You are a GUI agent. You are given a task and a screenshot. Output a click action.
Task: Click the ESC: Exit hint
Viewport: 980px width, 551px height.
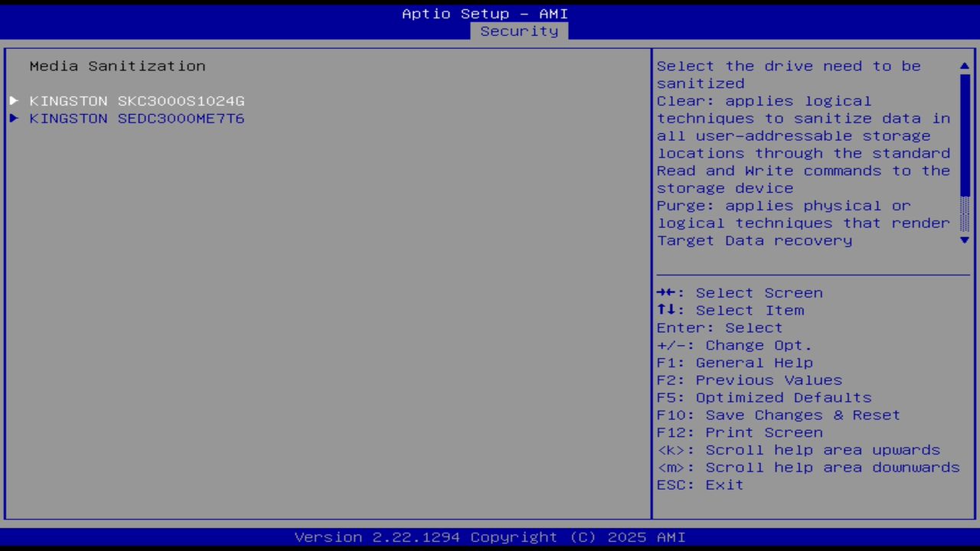click(700, 484)
